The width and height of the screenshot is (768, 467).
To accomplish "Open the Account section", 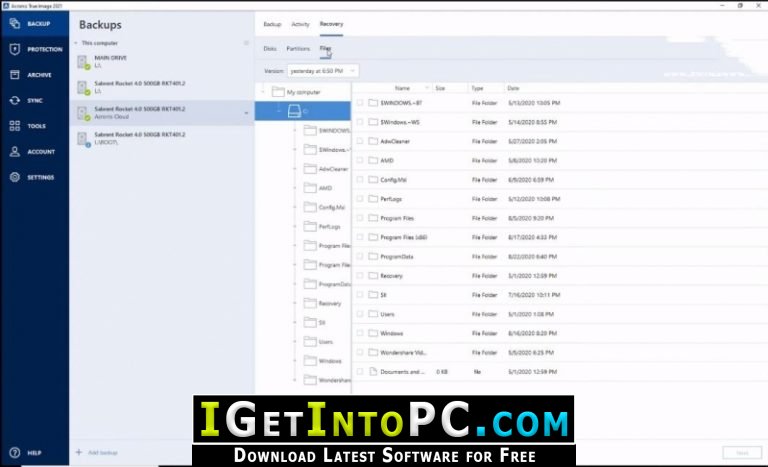I will 35,151.
